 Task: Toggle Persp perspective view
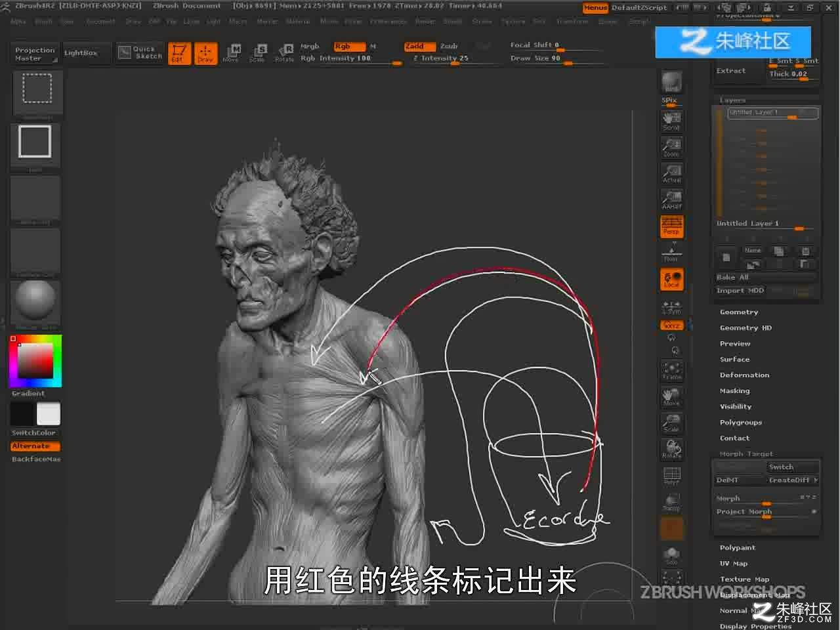click(x=671, y=226)
